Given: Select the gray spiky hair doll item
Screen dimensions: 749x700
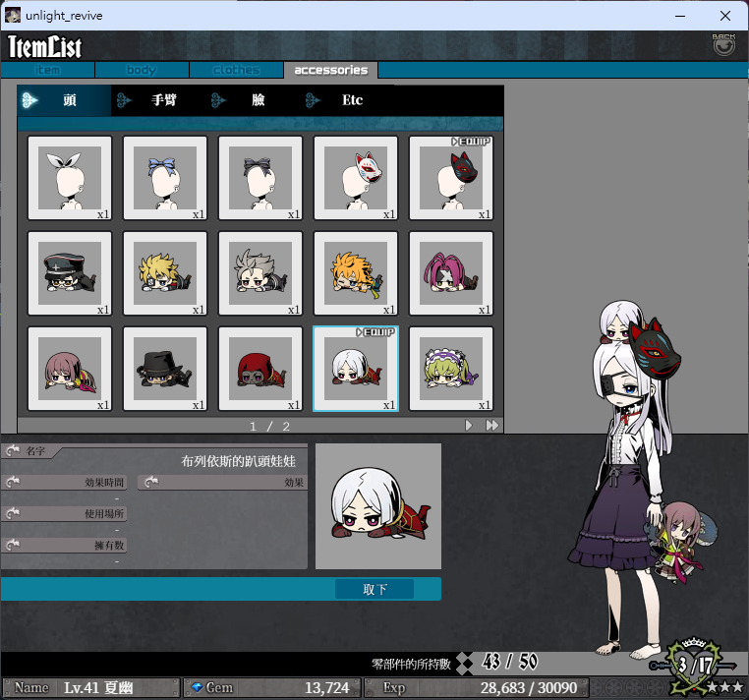Looking at the screenshot, I should tap(260, 273).
